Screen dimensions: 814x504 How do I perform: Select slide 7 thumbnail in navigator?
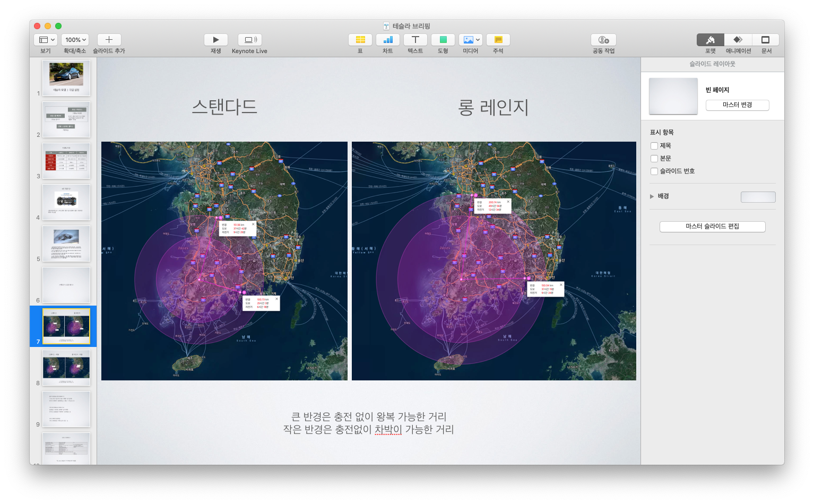[66, 326]
